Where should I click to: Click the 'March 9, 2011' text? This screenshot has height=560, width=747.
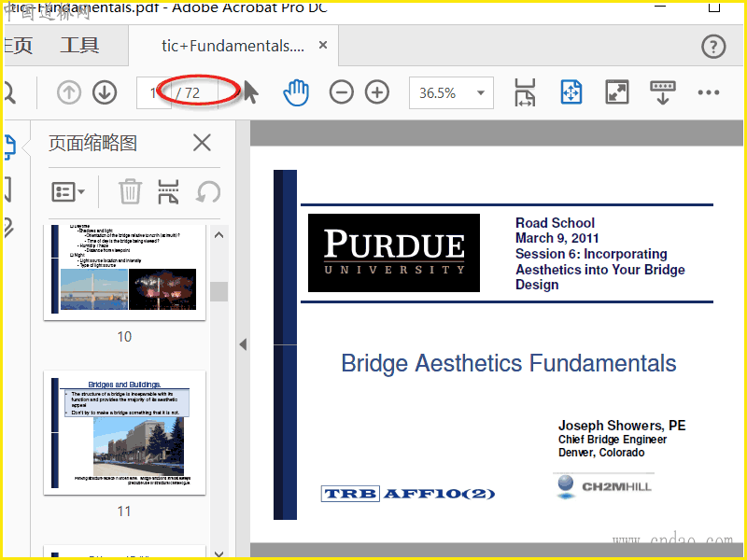tap(557, 238)
